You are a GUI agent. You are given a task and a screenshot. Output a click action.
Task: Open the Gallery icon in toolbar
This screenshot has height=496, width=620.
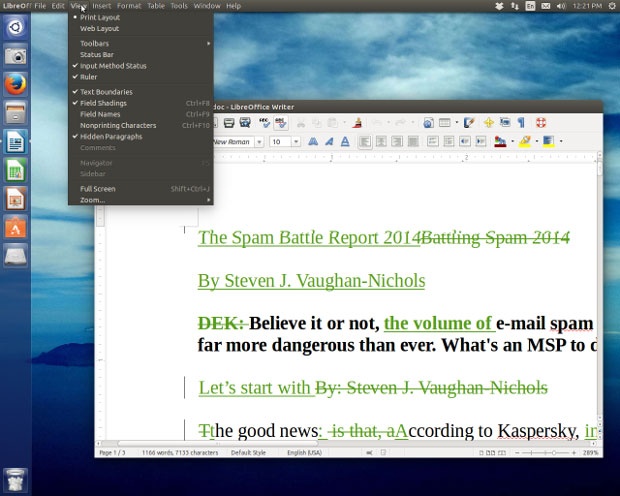[x=505, y=123]
